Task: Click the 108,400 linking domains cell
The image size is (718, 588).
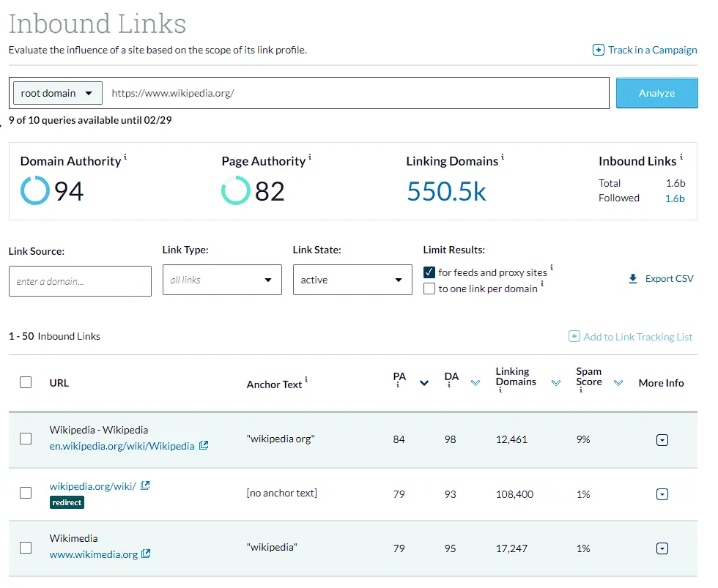Action: [514, 494]
